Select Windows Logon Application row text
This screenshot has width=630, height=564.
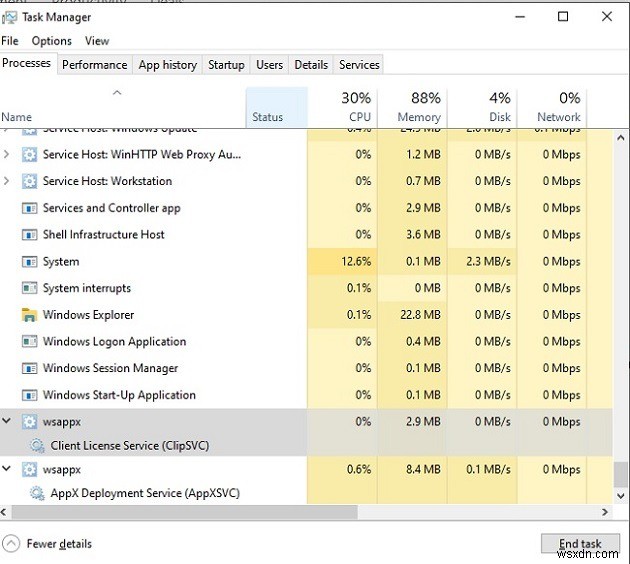pos(115,341)
